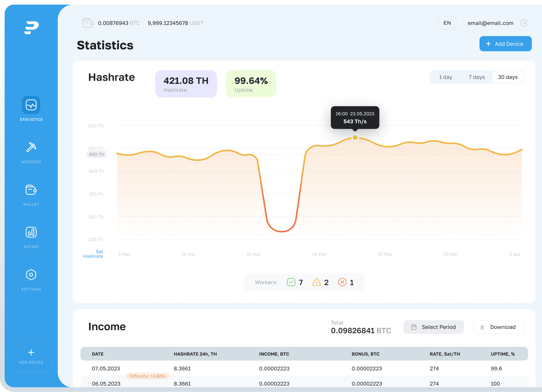
Task: Click the wallet balance icon in header
Action: (88, 23)
